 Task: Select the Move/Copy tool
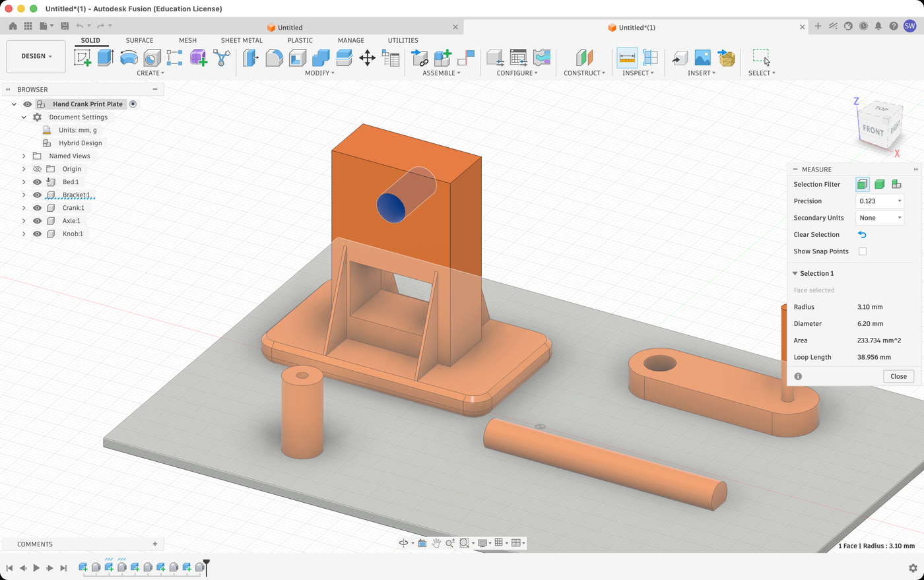(367, 58)
